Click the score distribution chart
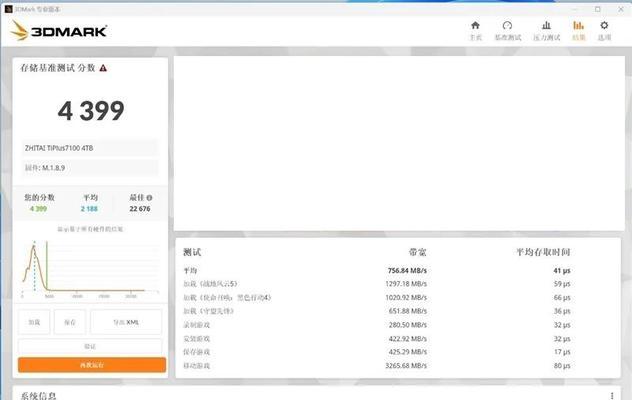This screenshot has width=632, height=400. [90, 268]
